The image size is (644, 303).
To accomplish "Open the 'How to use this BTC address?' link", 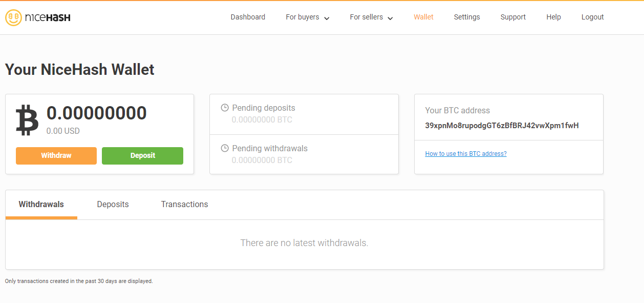I will (466, 154).
